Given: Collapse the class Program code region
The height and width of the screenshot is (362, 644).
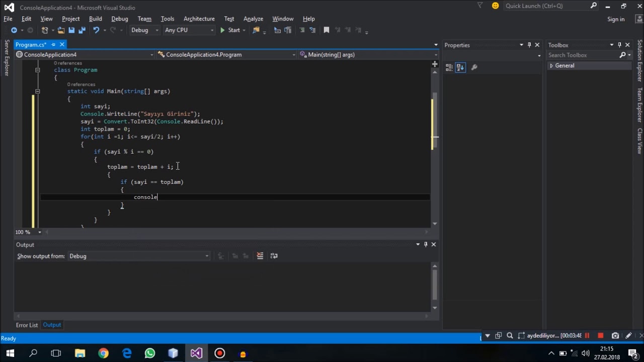Looking at the screenshot, I should click(37, 70).
